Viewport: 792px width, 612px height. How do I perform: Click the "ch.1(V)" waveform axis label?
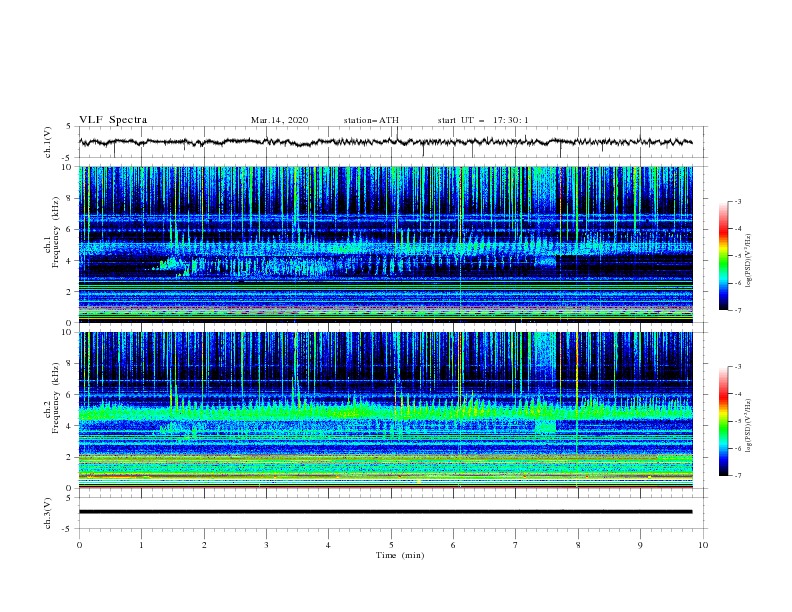[48, 142]
